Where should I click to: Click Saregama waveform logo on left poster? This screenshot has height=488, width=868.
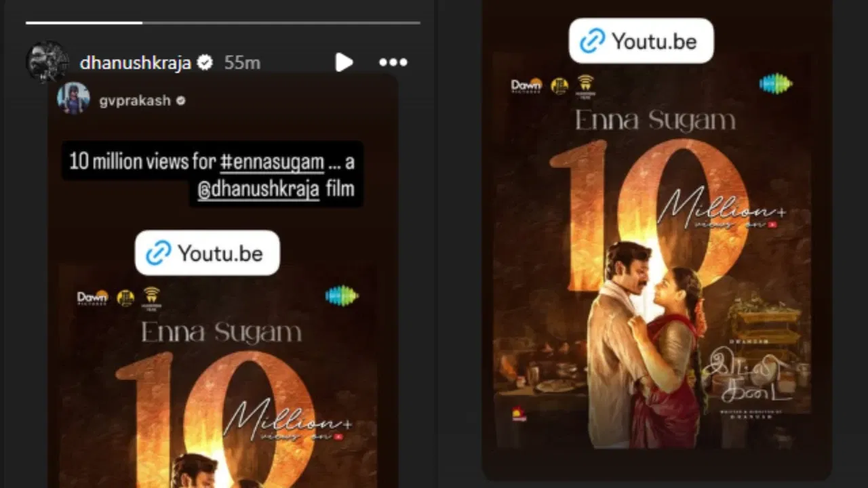[x=342, y=296]
